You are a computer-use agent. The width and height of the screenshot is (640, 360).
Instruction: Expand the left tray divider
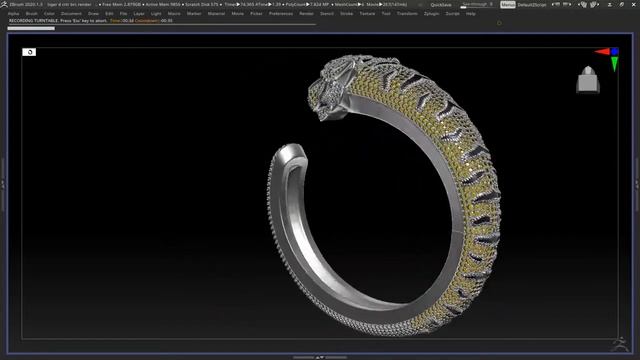2,185
